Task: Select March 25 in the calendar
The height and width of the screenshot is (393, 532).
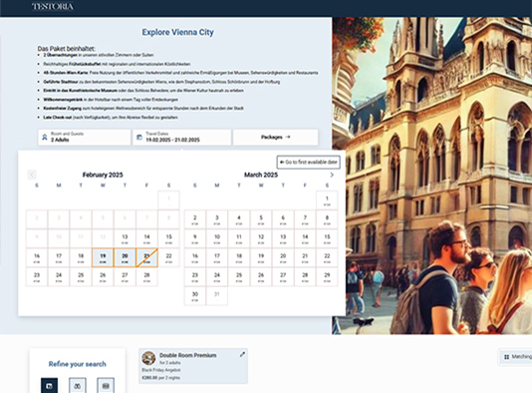Action: [239, 276]
